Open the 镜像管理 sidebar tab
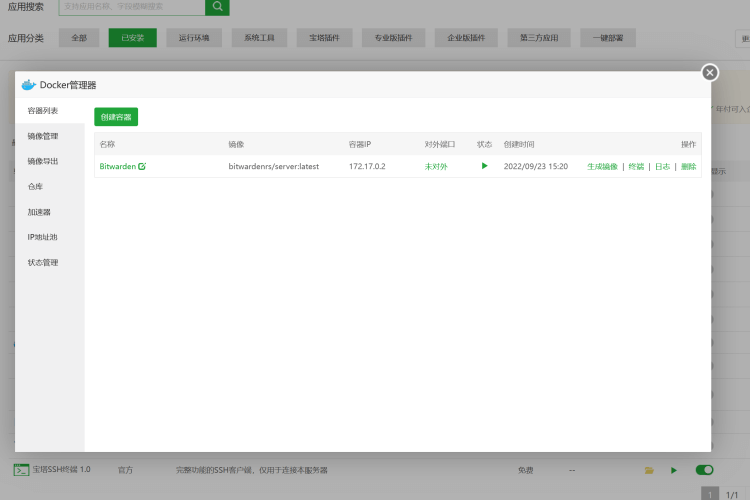 (x=43, y=136)
